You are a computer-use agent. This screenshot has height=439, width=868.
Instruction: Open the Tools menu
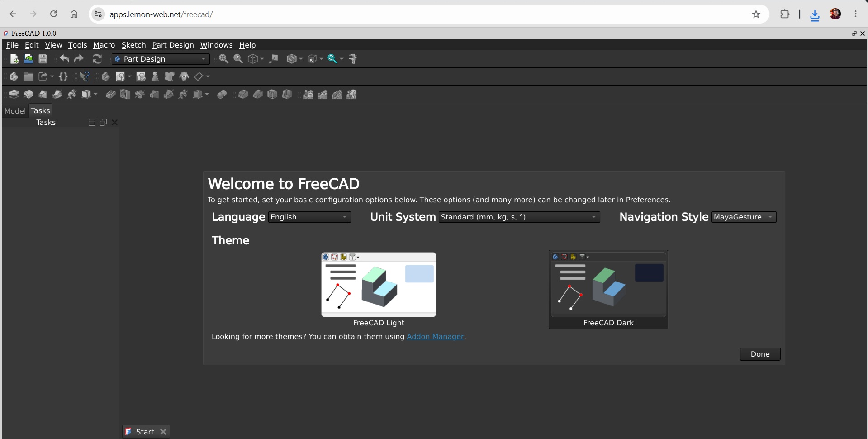(77, 45)
